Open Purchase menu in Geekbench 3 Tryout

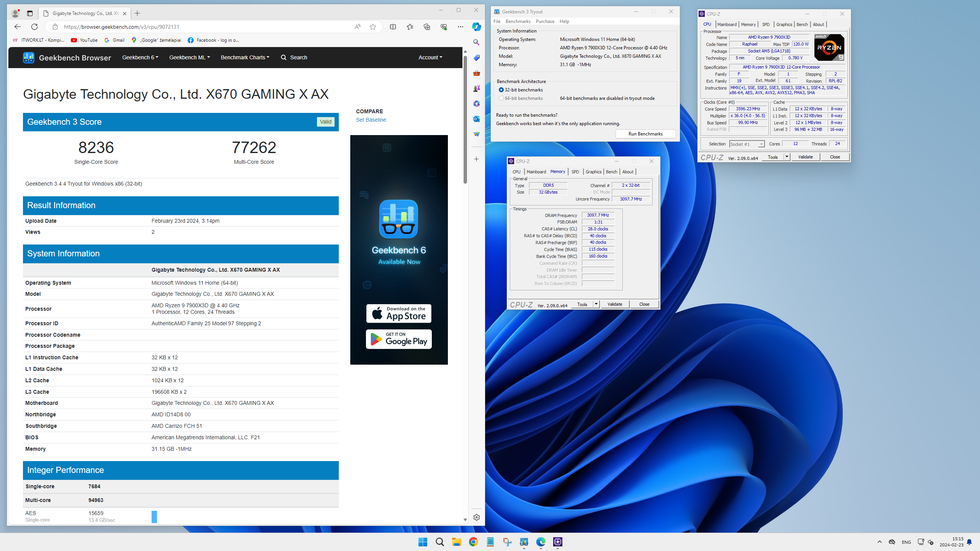pyautogui.click(x=545, y=21)
